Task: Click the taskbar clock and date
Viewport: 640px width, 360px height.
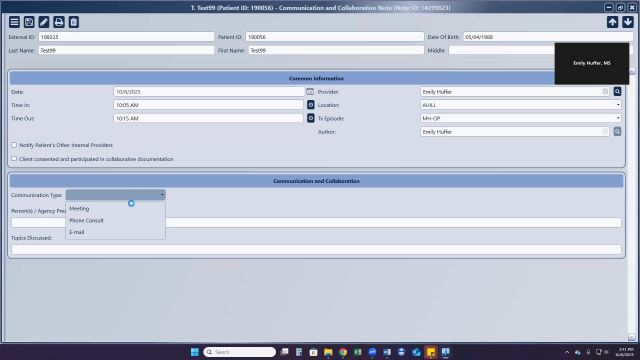Action: (624, 352)
